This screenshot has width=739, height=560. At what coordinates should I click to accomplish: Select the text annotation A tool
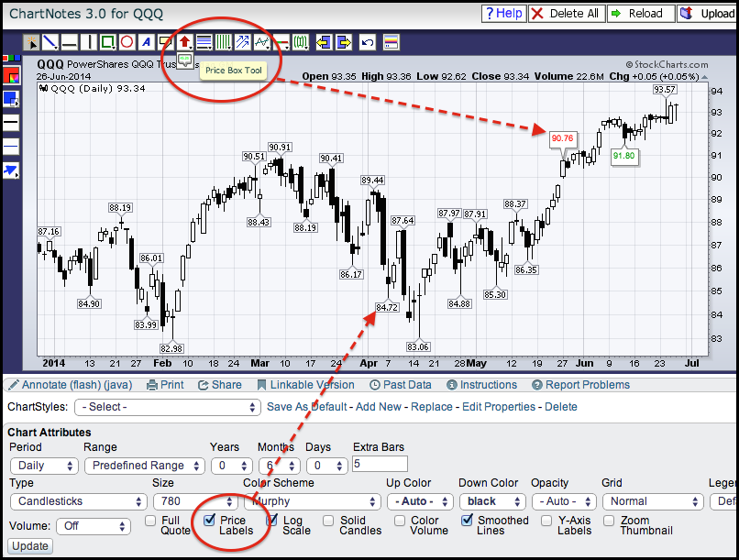tap(146, 42)
